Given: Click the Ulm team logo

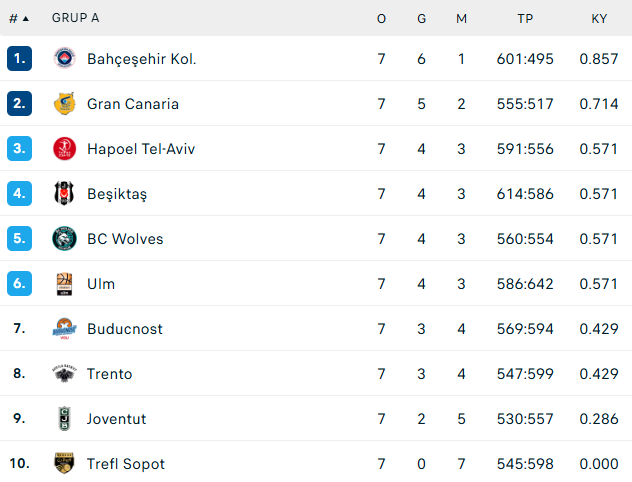Looking at the screenshot, I should [x=64, y=284].
